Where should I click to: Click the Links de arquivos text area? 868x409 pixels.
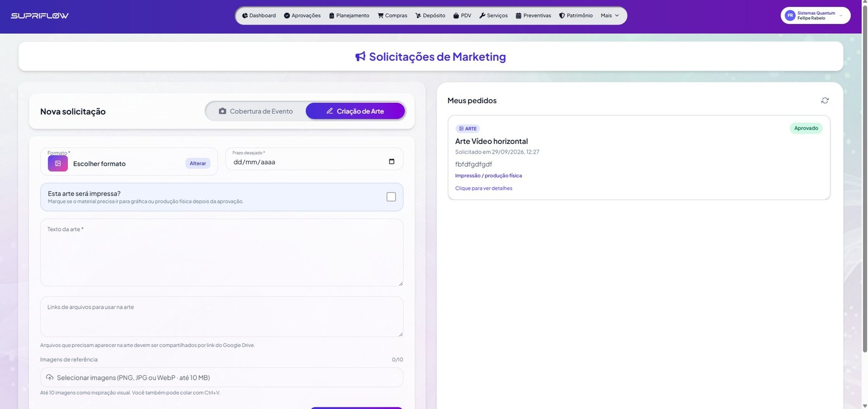(222, 317)
